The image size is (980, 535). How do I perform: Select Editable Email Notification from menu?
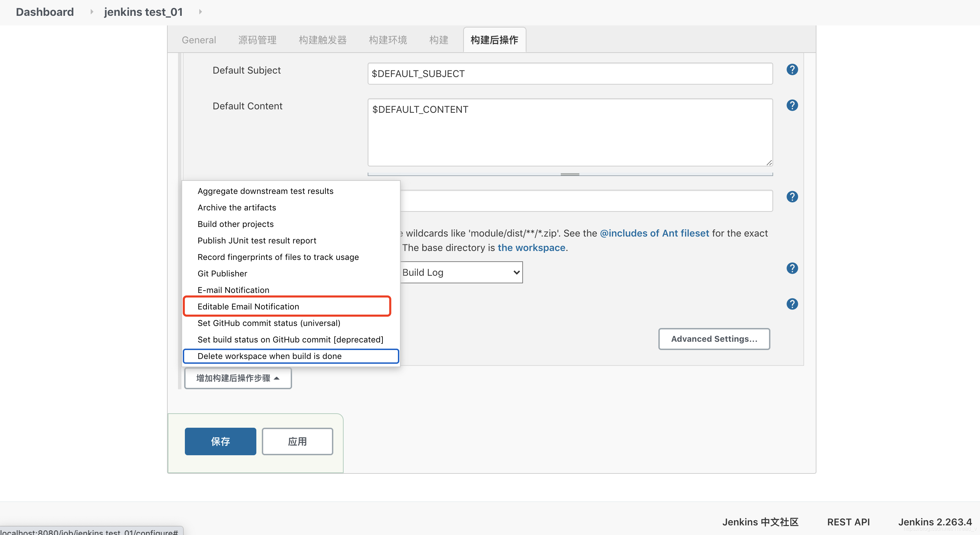pyautogui.click(x=248, y=307)
